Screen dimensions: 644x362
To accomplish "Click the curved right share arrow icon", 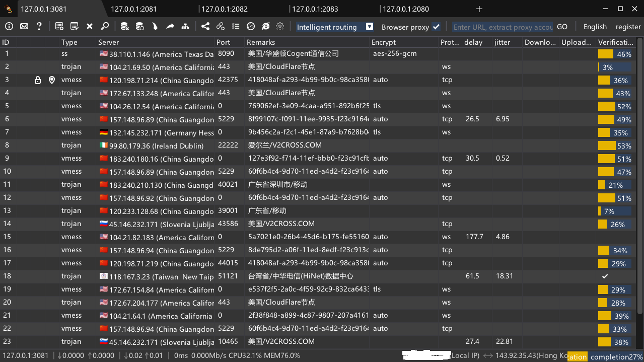I will coord(170,27).
